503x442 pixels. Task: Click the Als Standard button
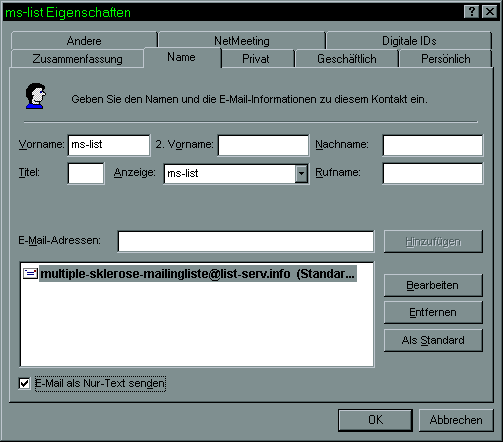coord(433,340)
